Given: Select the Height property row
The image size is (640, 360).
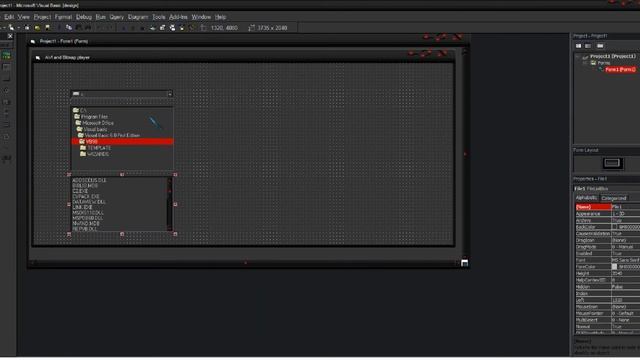Looking at the screenshot, I should (x=607, y=273).
